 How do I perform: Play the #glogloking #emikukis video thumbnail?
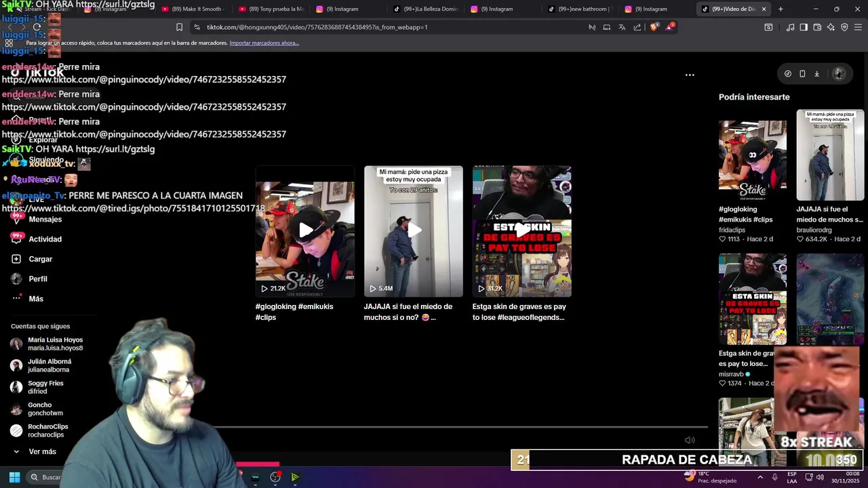305,231
